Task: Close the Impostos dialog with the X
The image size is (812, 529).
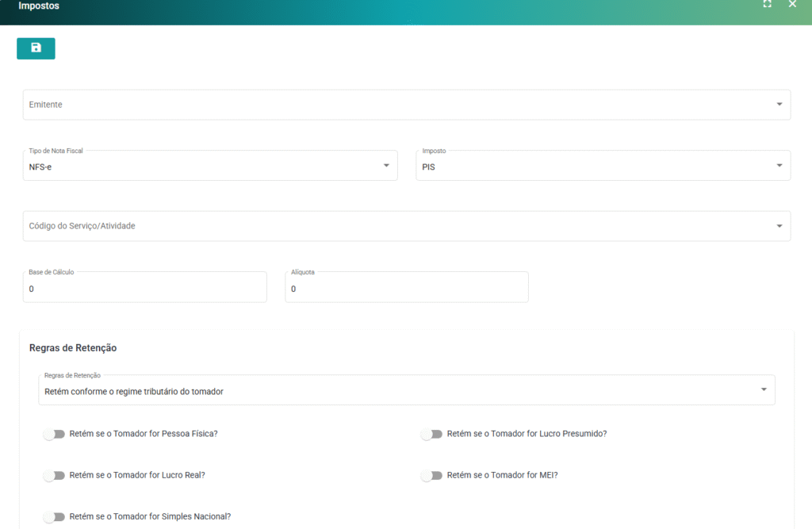Action: 792,5
